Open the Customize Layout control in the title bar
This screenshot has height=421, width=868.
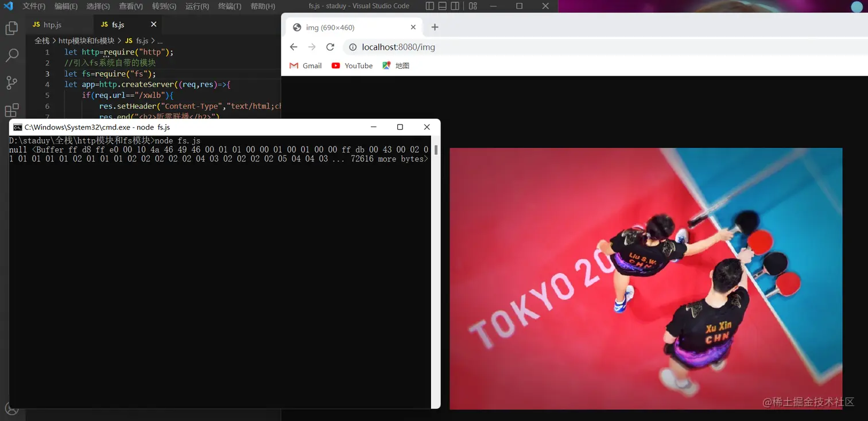[x=472, y=6]
